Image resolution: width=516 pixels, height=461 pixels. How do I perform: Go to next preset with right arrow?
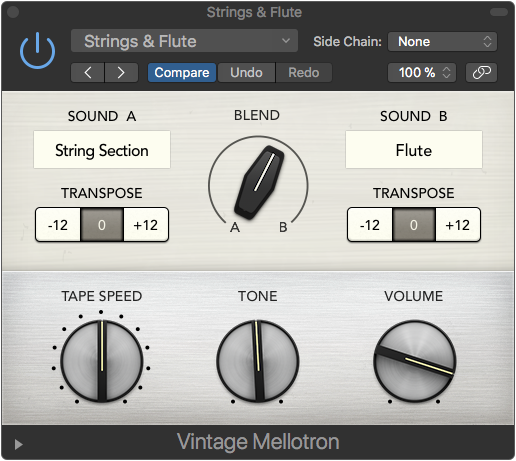pos(121,72)
